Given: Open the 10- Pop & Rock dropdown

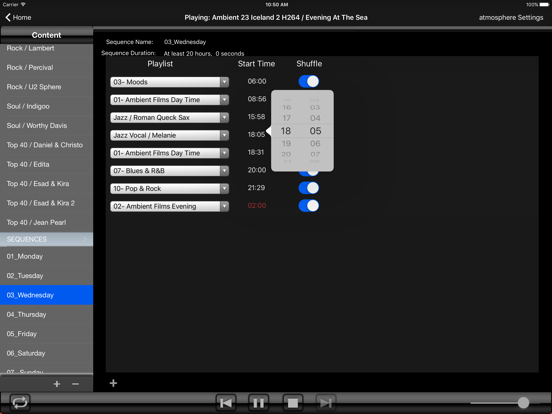Looking at the screenshot, I should [x=224, y=188].
